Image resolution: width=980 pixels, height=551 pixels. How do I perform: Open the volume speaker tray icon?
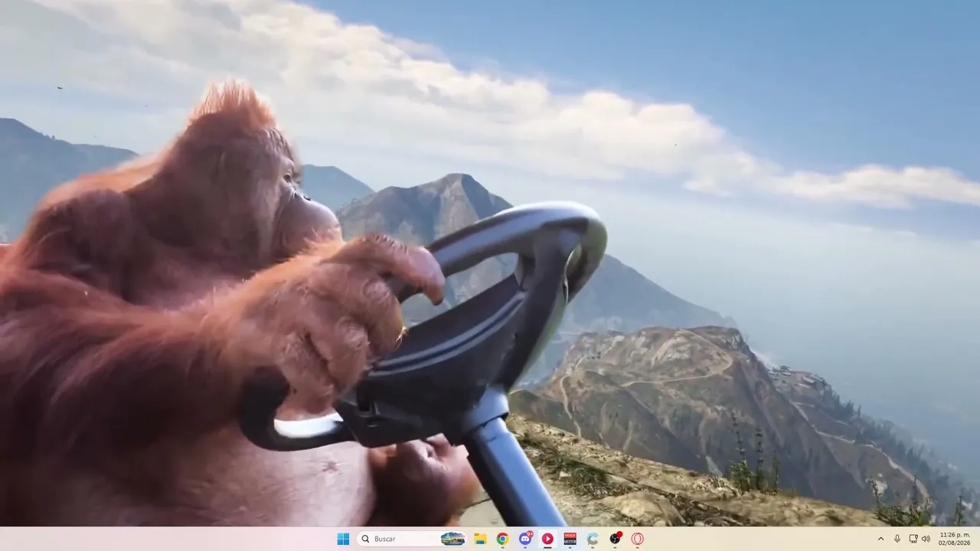coord(926,539)
